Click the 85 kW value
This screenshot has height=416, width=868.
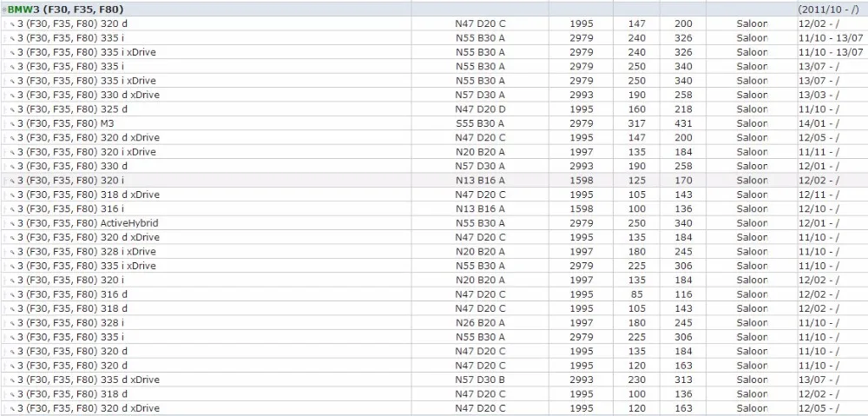pos(636,294)
